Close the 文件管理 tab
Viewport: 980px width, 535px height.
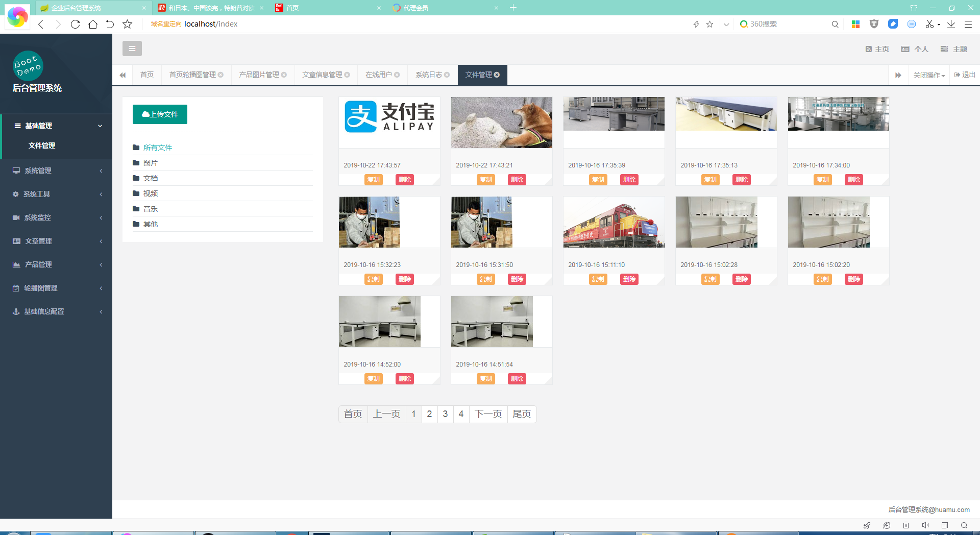(497, 75)
